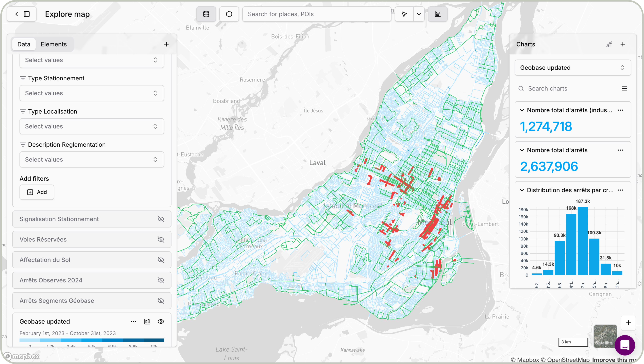Open options menu for Geobase updated layer
This screenshot has height=364, width=644.
coord(134,321)
